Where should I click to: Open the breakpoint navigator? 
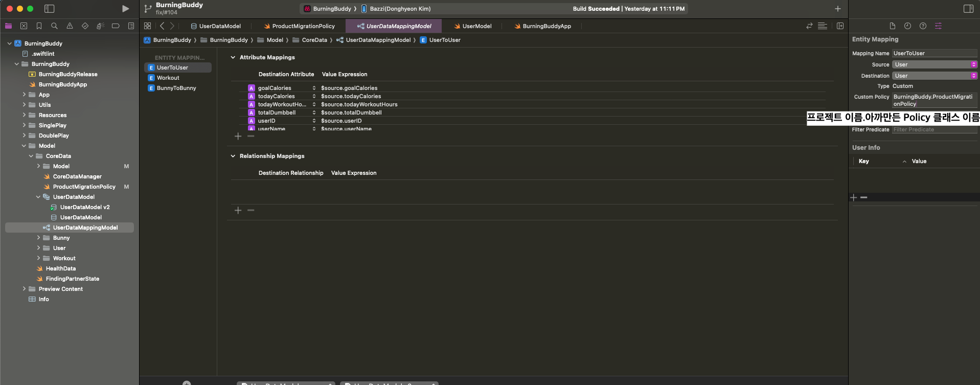[116, 26]
